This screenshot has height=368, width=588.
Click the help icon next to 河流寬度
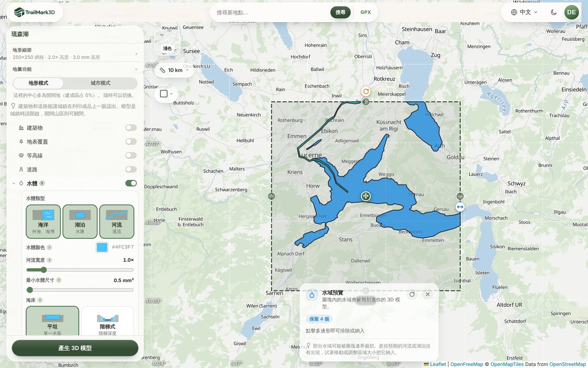pos(49,260)
